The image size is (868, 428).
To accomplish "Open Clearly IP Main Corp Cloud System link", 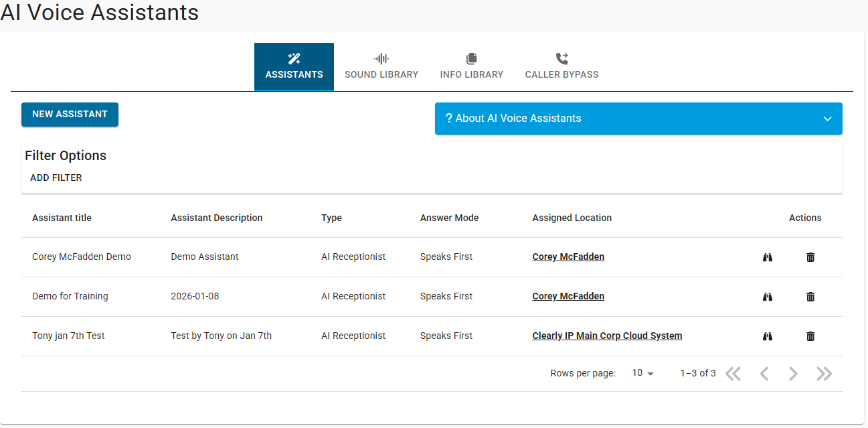I will pos(607,336).
